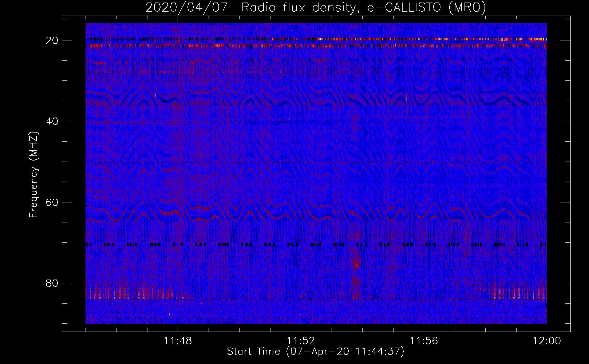Click the '11:56' time tick label

(x=424, y=341)
